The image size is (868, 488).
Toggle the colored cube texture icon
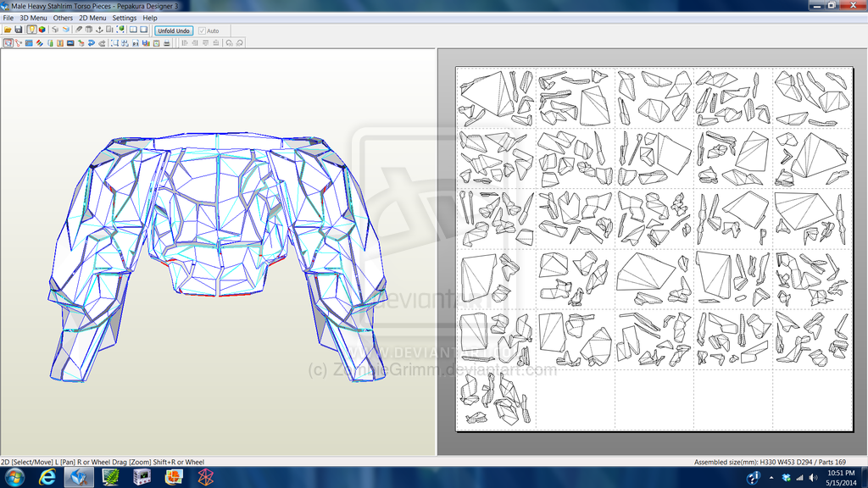tap(42, 30)
